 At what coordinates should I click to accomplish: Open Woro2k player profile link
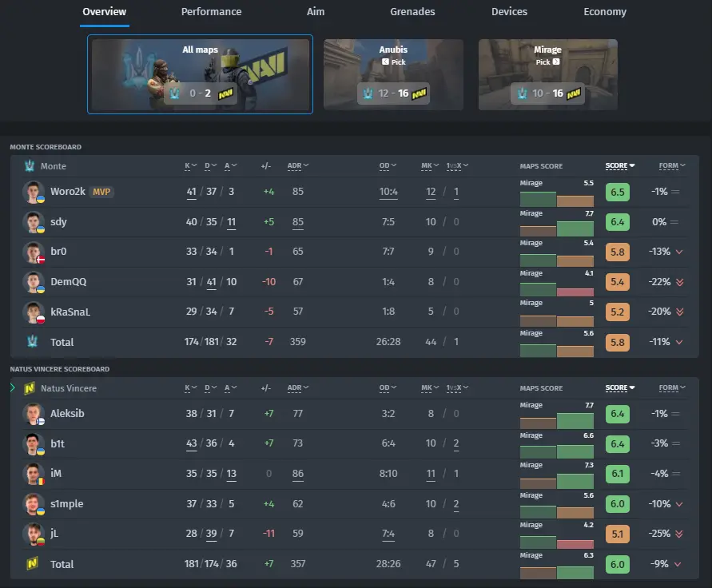tap(68, 192)
